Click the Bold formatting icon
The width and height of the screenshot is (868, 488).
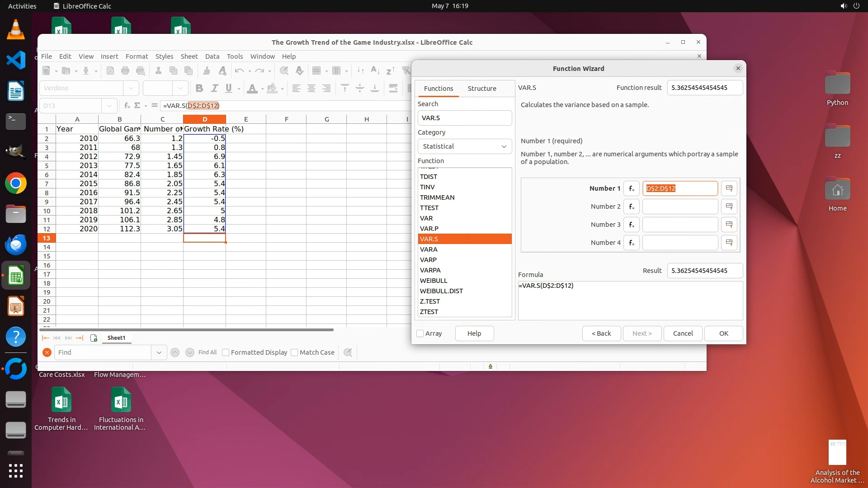[x=199, y=89]
